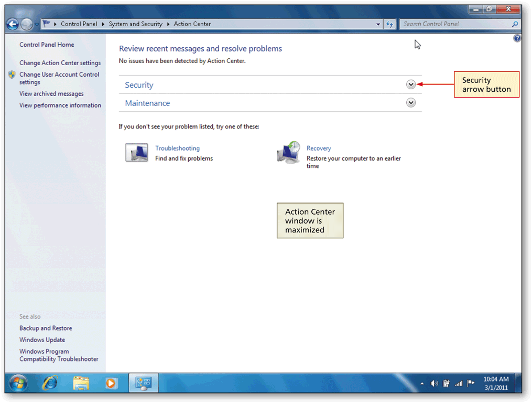Viewport: 532px width, 403px height.
Task: Click the network signal tray icon
Action: pyautogui.click(x=459, y=384)
